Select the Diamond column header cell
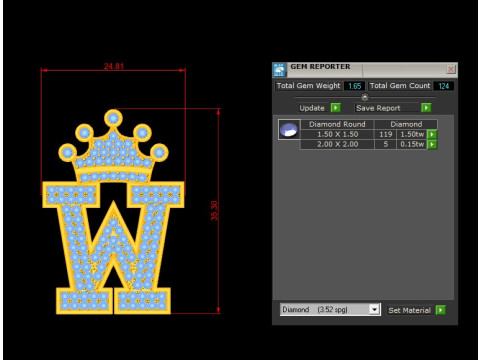The image size is (480, 360). 406,124
